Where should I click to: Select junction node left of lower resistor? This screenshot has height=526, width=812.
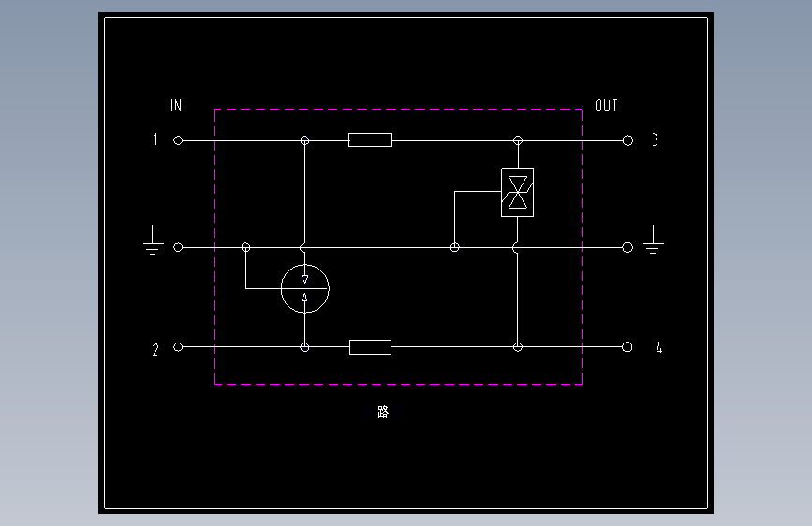(x=305, y=347)
